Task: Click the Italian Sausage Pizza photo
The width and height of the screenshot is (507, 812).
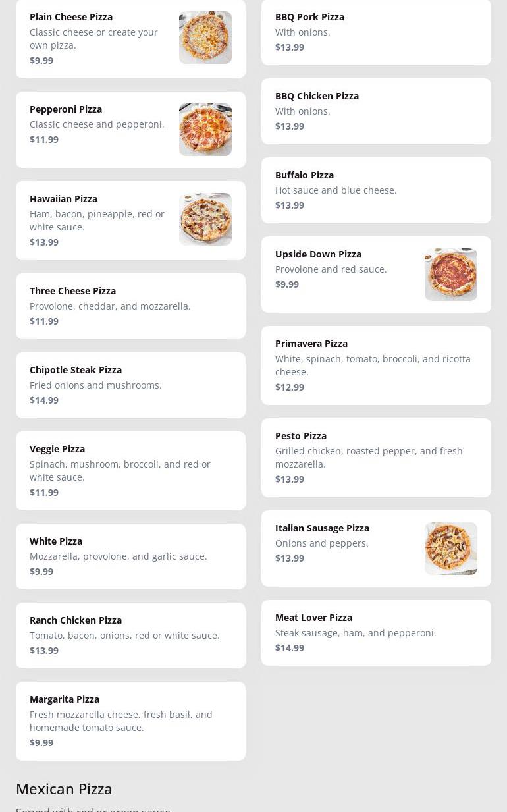Action: click(x=450, y=549)
